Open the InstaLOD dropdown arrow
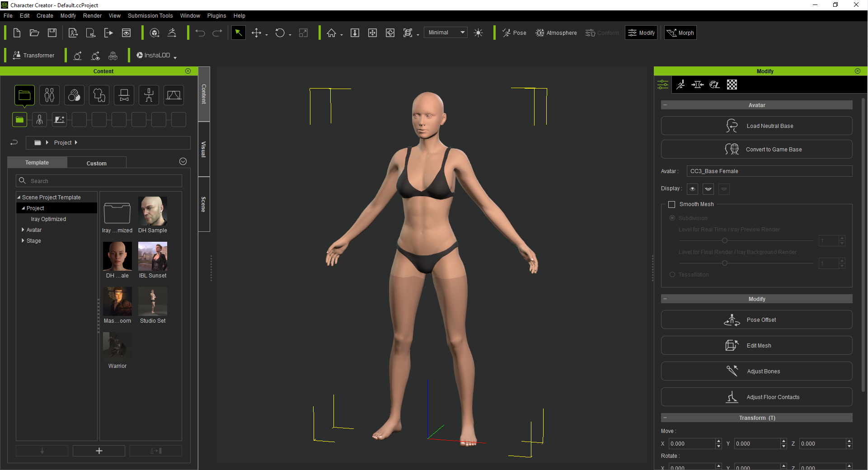 [175, 57]
